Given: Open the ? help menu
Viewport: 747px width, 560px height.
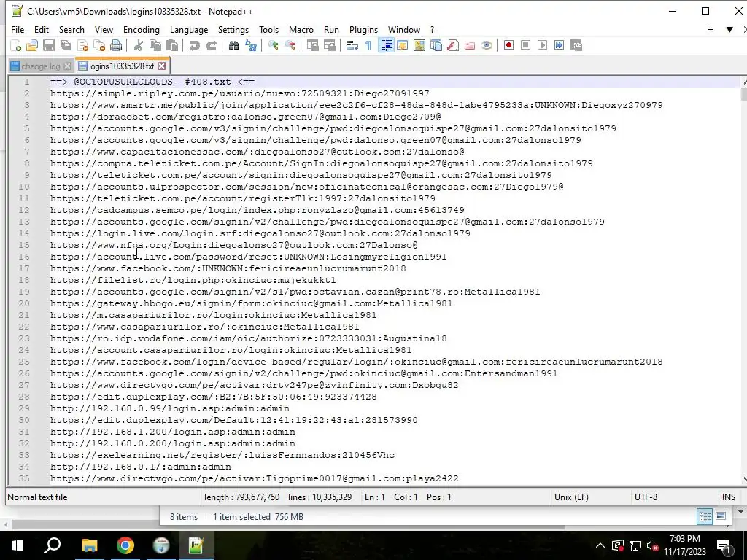Looking at the screenshot, I should [x=432, y=29].
